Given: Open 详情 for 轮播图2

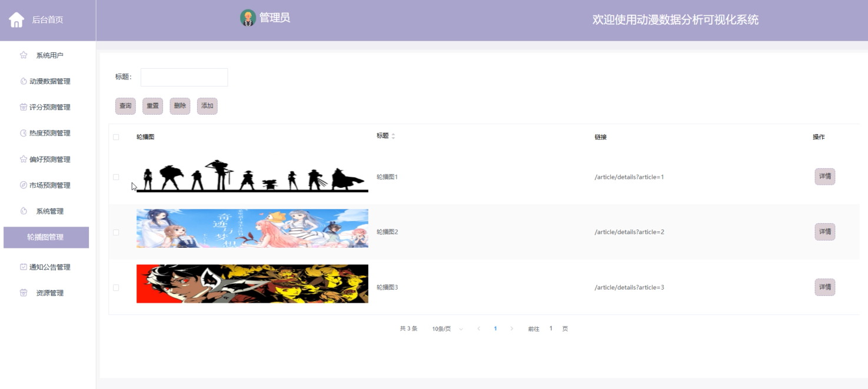Looking at the screenshot, I should (825, 232).
